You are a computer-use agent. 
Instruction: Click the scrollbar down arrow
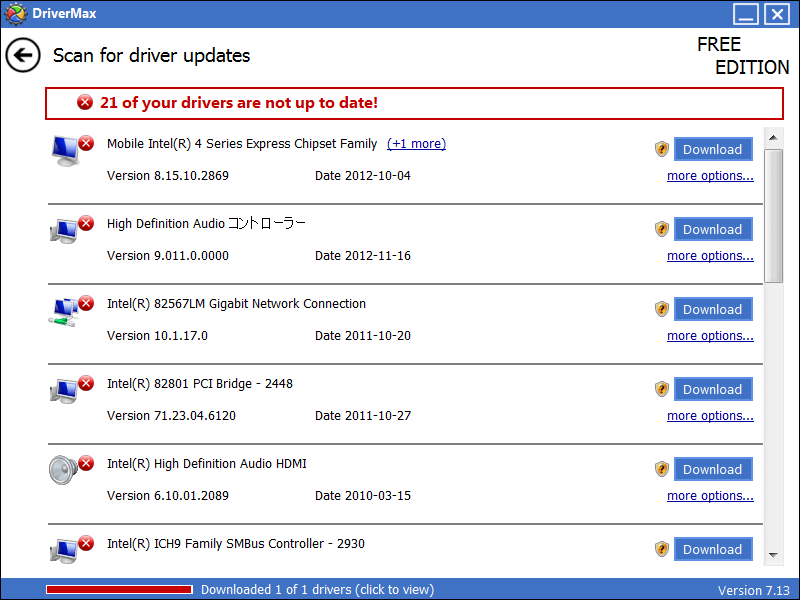tap(773, 555)
